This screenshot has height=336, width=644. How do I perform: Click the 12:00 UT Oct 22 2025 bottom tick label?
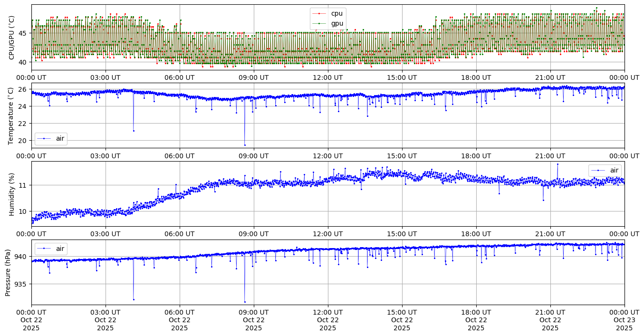click(x=328, y=320)
